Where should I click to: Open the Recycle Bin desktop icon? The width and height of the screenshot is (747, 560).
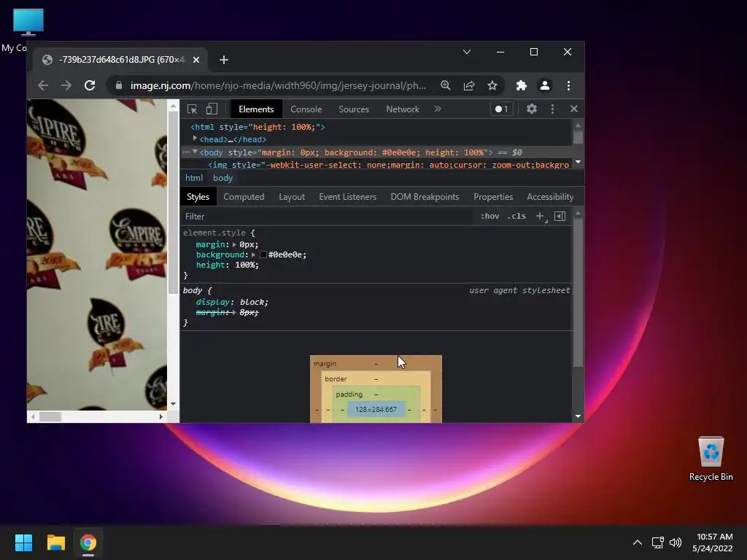711,459
